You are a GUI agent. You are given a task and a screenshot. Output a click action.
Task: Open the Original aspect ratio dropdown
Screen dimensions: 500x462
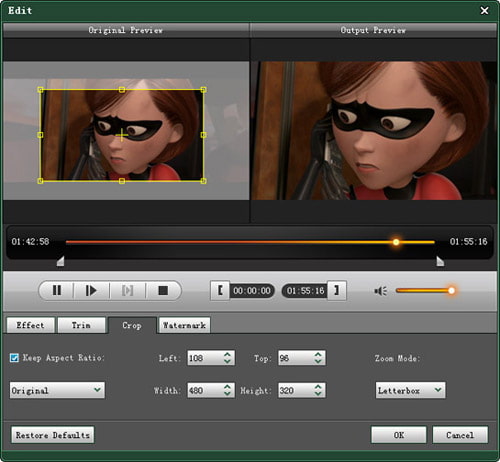click(x=57, y=390)
